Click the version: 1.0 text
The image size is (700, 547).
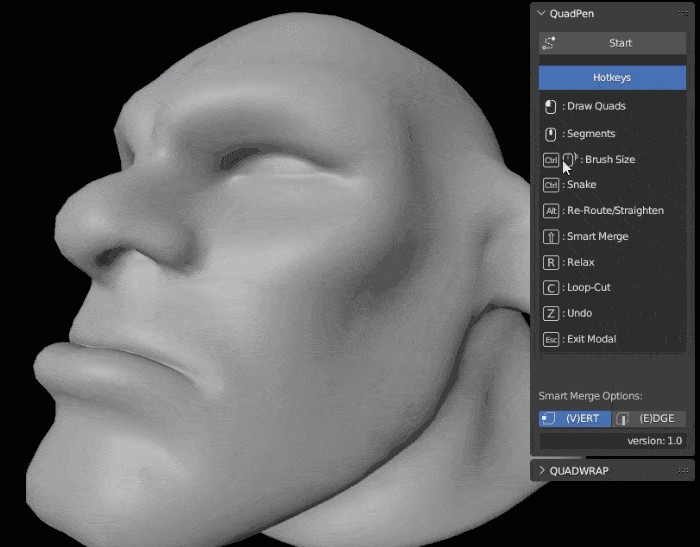[x=654, y=441]
